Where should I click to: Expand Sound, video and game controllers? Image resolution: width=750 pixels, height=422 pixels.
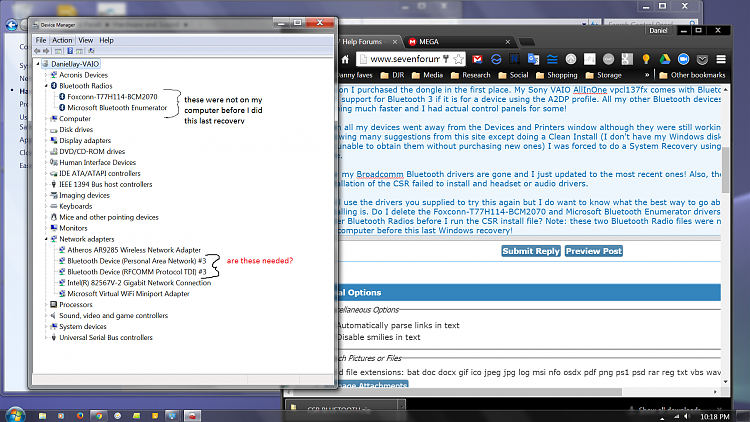click(x=46, y=316)
